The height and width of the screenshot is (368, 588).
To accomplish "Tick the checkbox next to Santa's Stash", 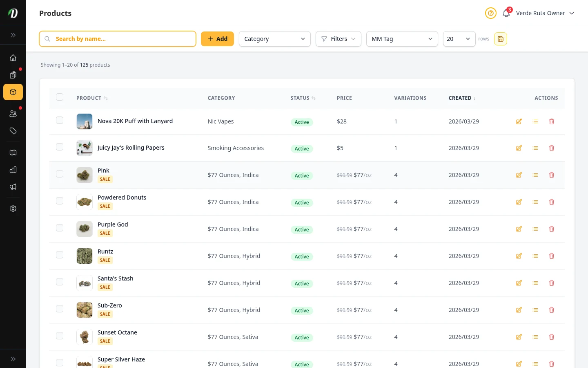I will (60, 282).
